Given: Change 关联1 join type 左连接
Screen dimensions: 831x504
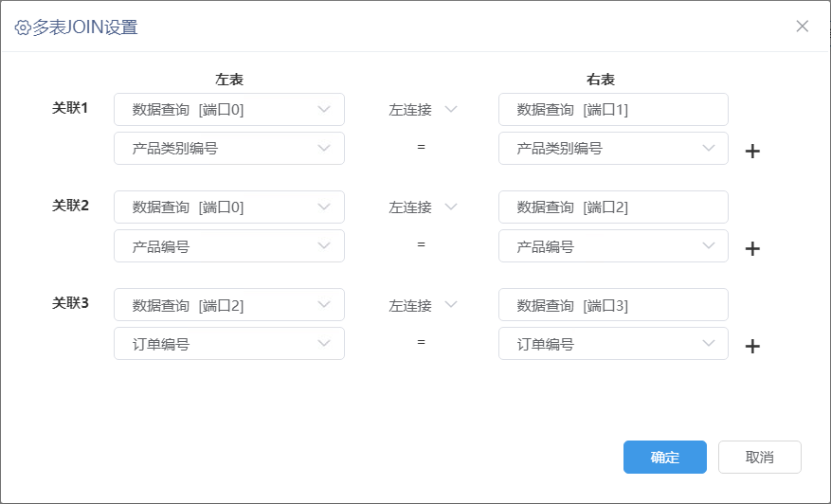Looking at the screenshot, I should [x=423, y=110].
